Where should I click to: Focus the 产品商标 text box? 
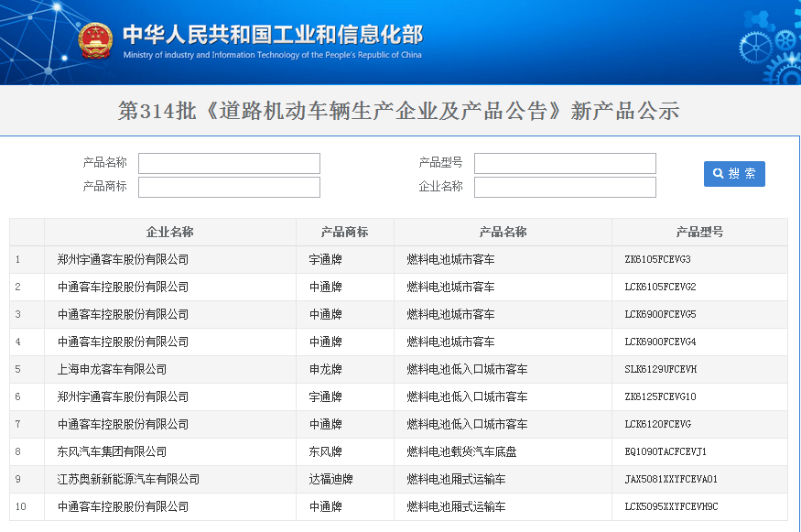(x=229, y=187)
